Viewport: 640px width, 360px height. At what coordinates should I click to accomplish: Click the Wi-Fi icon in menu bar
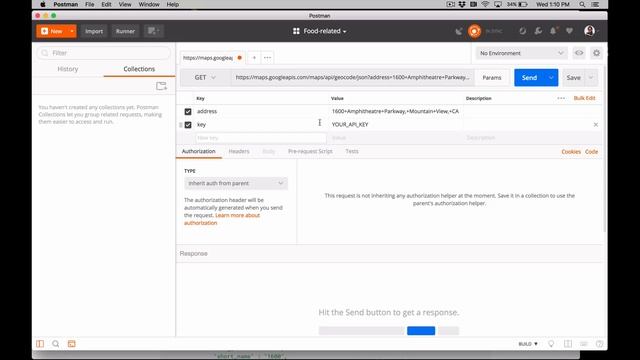coord(485,4)
